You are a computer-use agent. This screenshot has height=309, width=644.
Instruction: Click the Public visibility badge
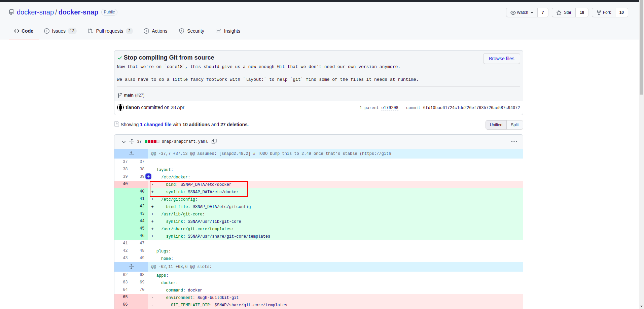tap(109, 12)
